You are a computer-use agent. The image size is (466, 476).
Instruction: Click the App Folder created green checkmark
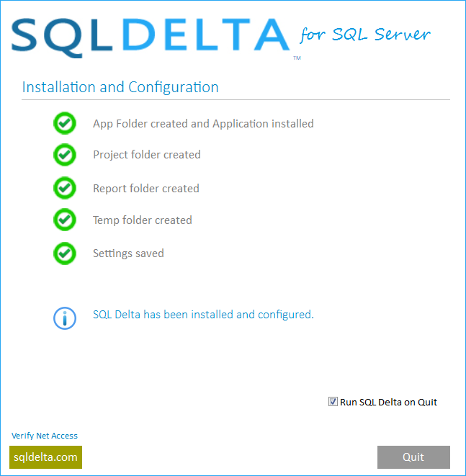(65, 123)
